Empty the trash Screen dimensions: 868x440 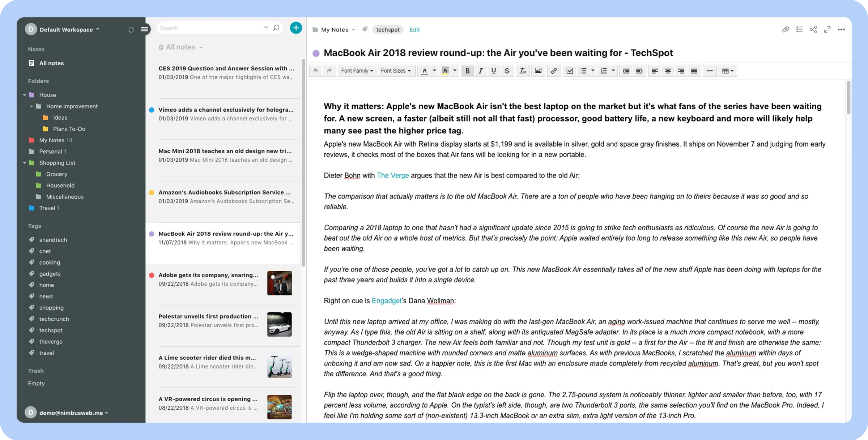[x=36, y=383]
